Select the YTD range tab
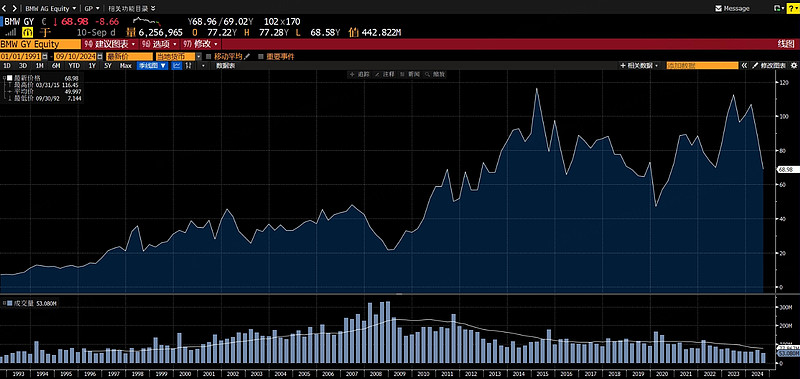This screenshot has width=800, height=379. pyautogui.click(x=74, y=65)
